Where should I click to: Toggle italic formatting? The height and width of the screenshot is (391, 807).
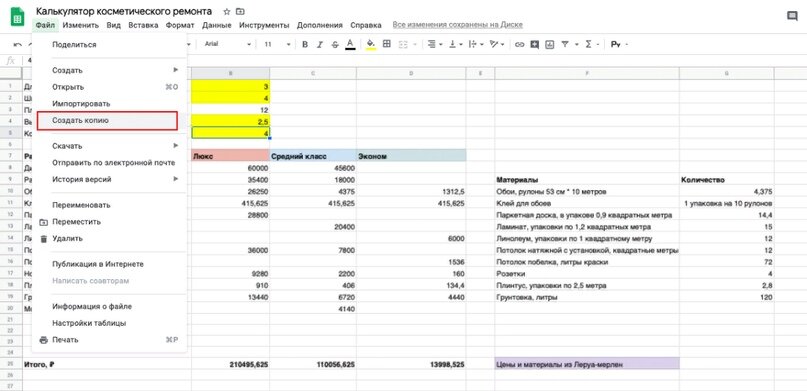click(x=320, y=45)
